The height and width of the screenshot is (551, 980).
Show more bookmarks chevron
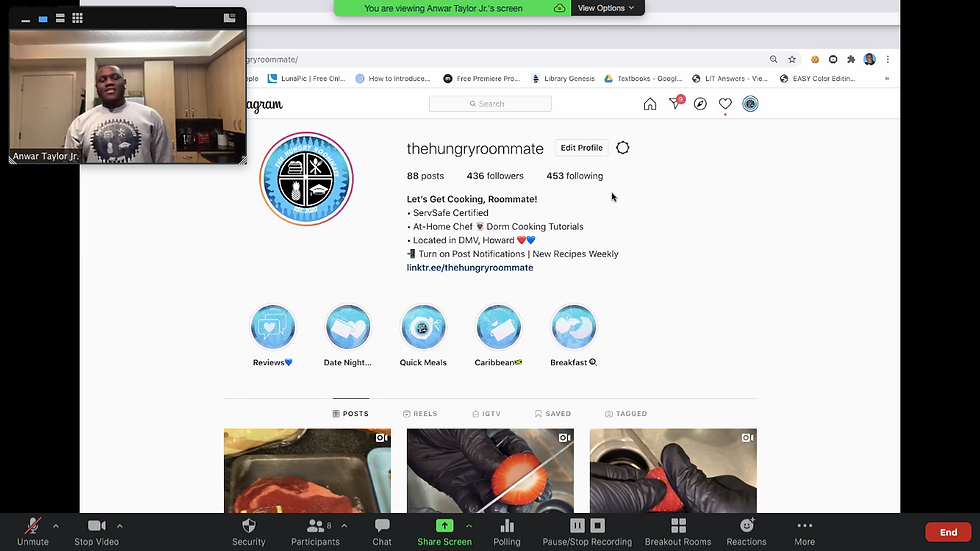(887, 79)
